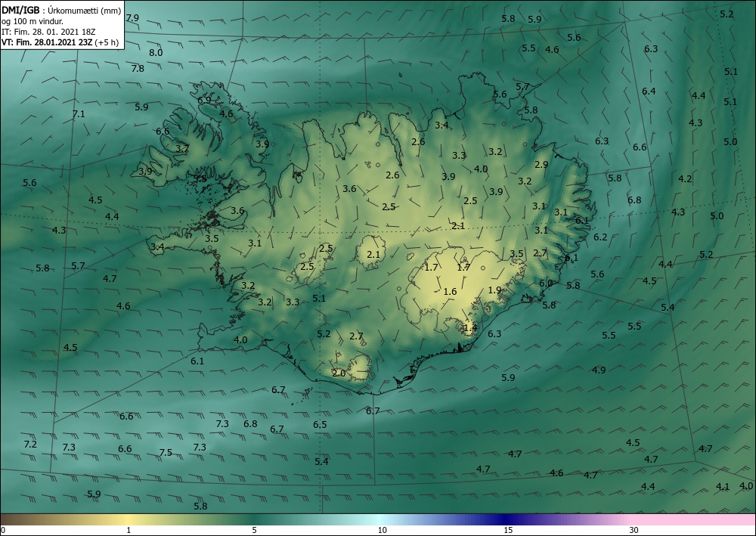Click the 4.9 value on the map
The height and width of the screenshot is (536, 756).
[x=599, y=370]
